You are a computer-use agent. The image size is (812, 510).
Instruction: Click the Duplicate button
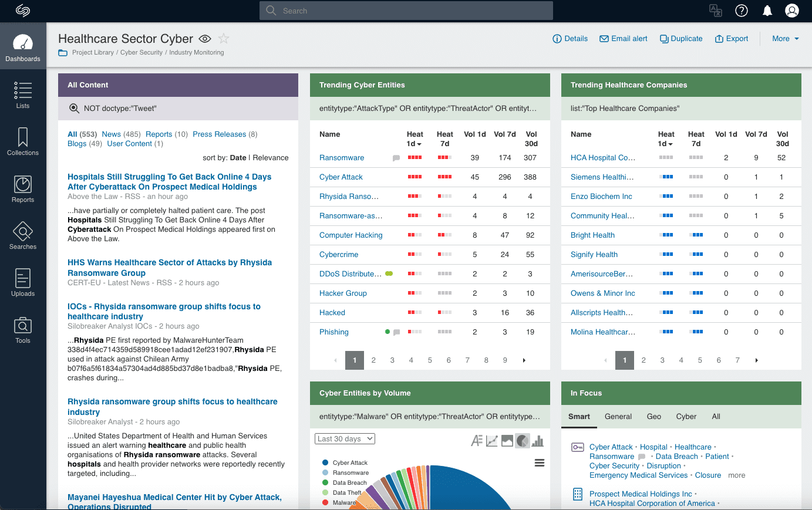point(681,39)
